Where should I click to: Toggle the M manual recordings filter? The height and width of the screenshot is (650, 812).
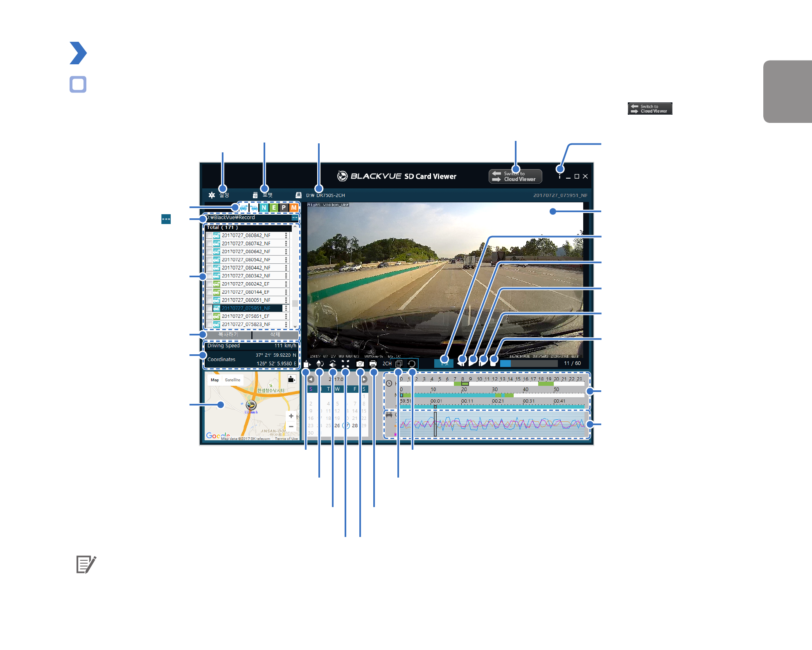click(x=293, y=208)
